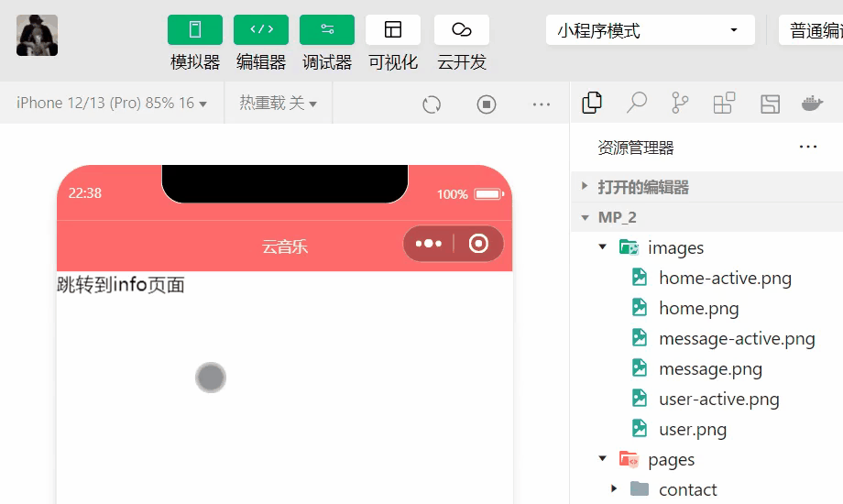
Task: Click the mini program capsule close circle
Action: tap(478, 244)
